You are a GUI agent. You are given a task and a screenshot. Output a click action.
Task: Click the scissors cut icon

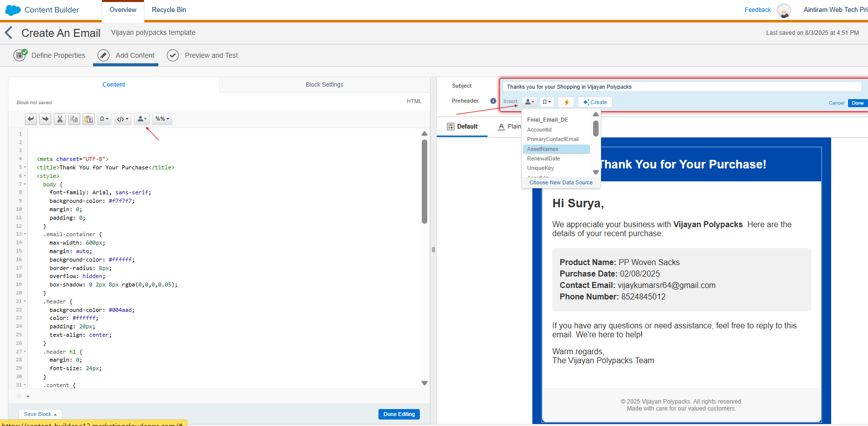point(60,119)
